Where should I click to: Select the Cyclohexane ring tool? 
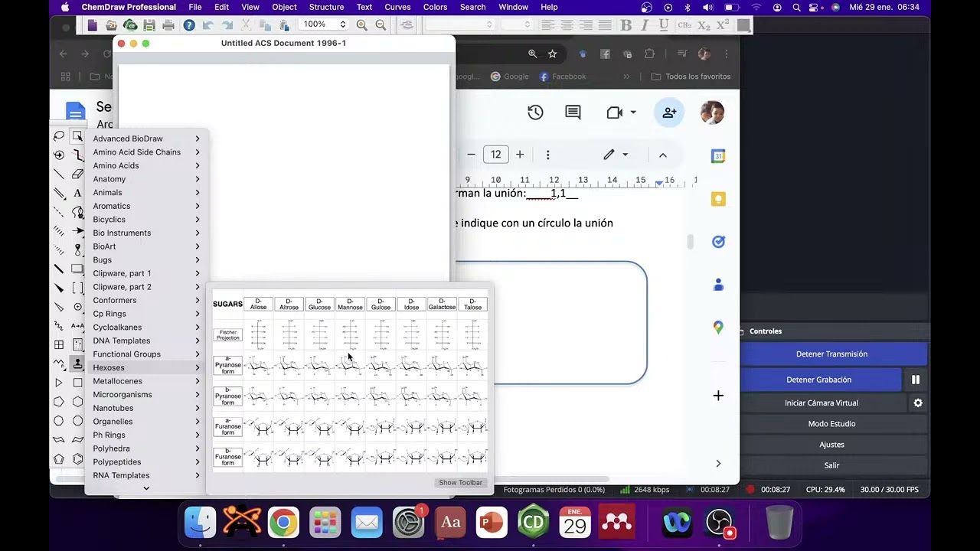[77, 402]
